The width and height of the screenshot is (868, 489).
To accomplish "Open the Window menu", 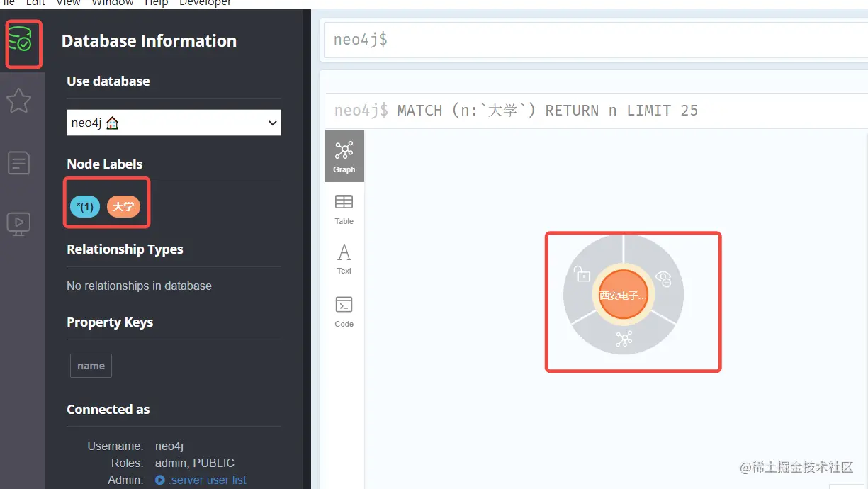I will point(113,3).
